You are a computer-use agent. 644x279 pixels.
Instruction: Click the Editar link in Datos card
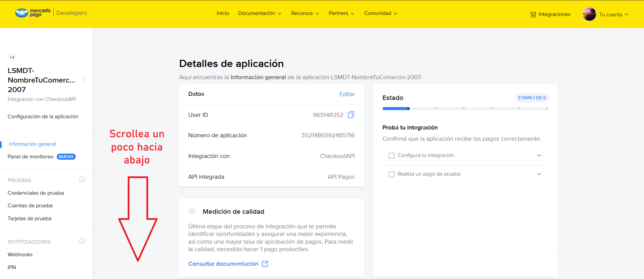pyautogui.click(x=347, y=94)
